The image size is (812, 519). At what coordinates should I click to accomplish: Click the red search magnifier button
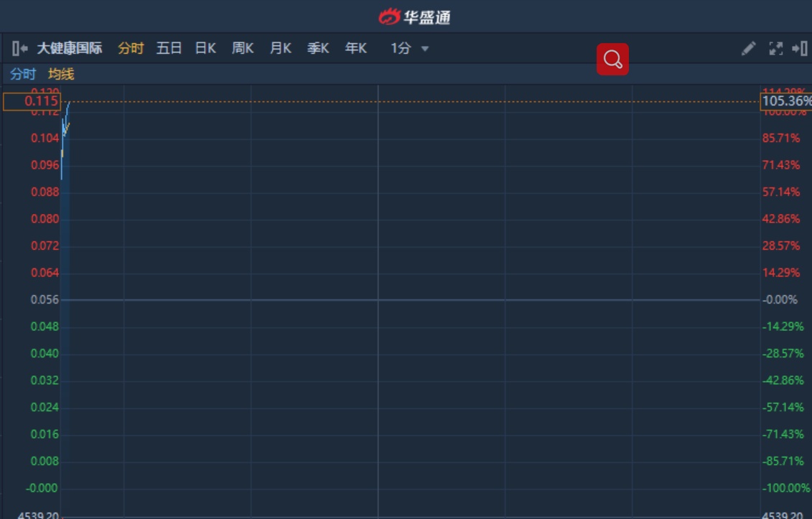tap(612, 60)
